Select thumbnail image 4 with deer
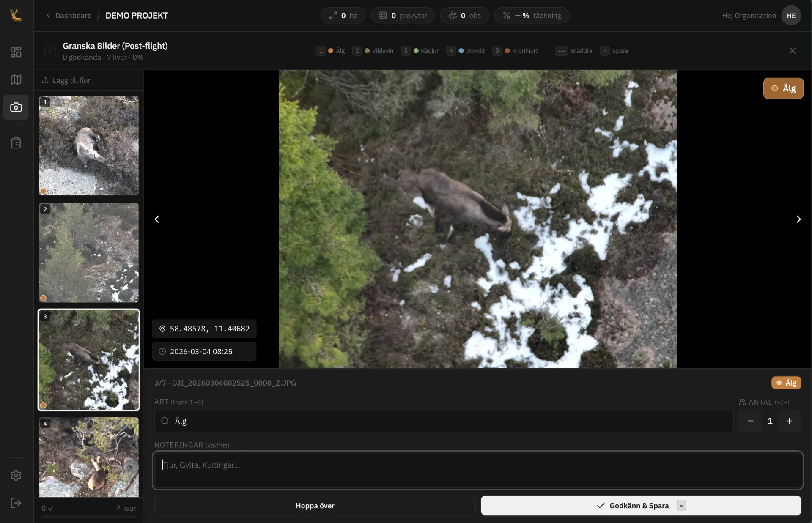This screenshot has height=523, width=812. (x=89, y=457)
